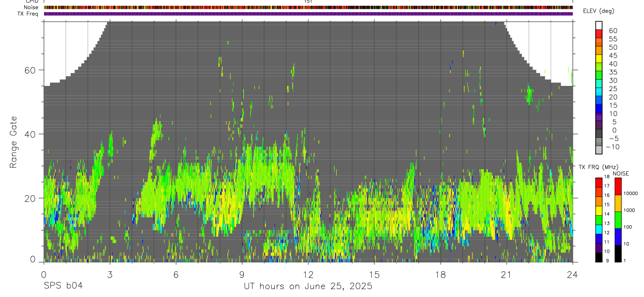Click the 'Noise' row label at top left
644x297 pixels.
point(31,7)
